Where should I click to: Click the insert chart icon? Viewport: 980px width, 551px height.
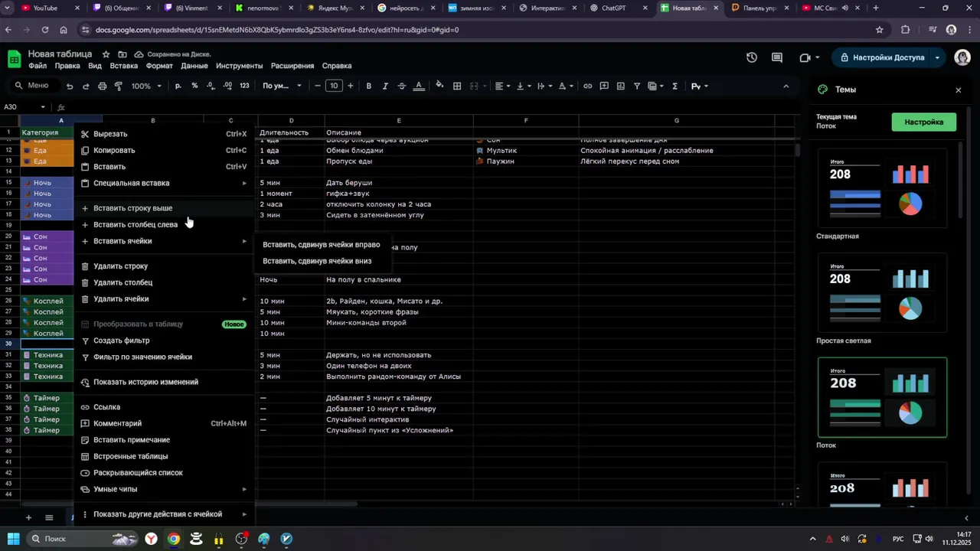click(620, 86)
